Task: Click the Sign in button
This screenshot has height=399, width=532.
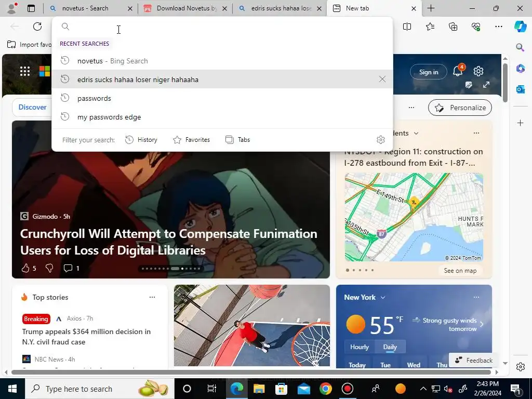Action: pyautogui.click(x=429, y=72)
